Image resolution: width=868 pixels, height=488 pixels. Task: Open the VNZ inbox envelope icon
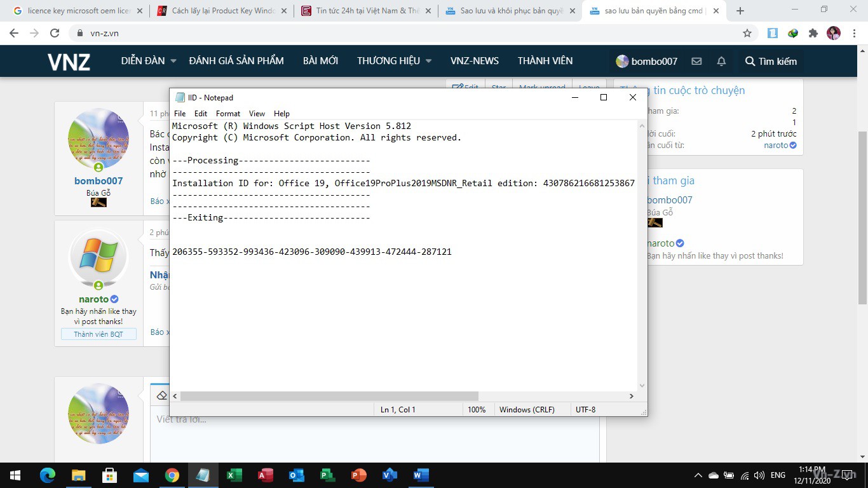tap(696, 61)
